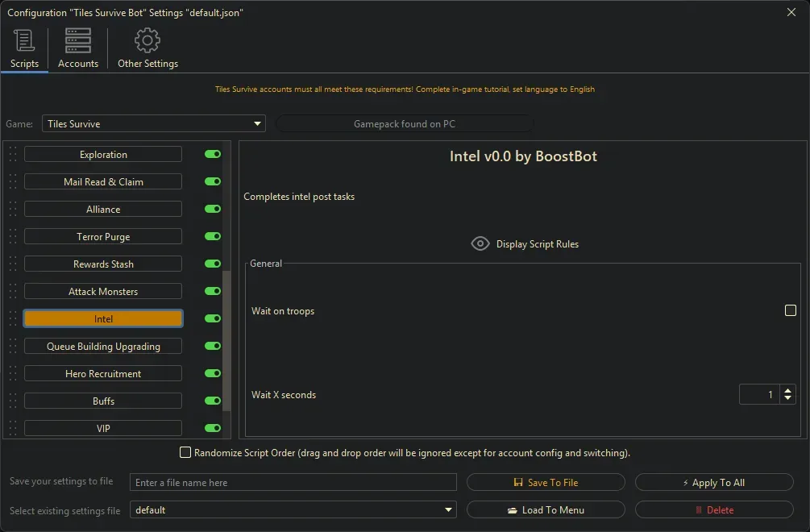Close the configuration window

pyautogui.click(x=791, y=12)
